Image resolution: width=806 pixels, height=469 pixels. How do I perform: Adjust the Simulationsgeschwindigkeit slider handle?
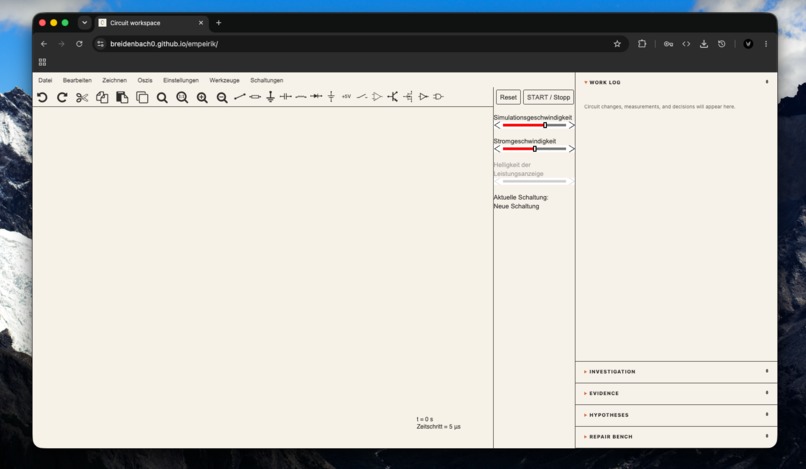pyautogui.click(x=545, y=125)
